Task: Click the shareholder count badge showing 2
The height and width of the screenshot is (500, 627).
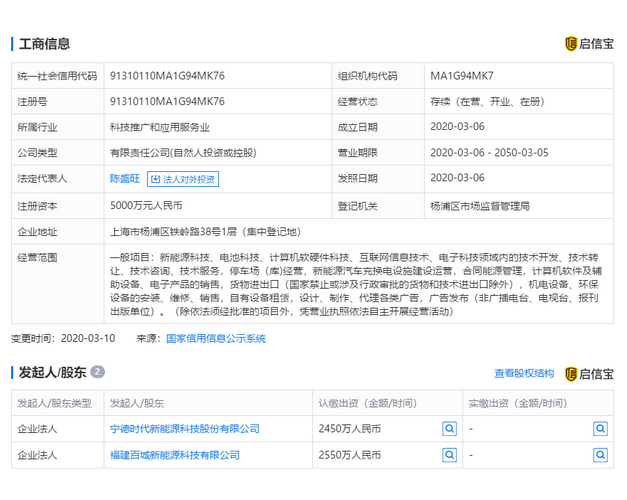Action: click(97, 373)
